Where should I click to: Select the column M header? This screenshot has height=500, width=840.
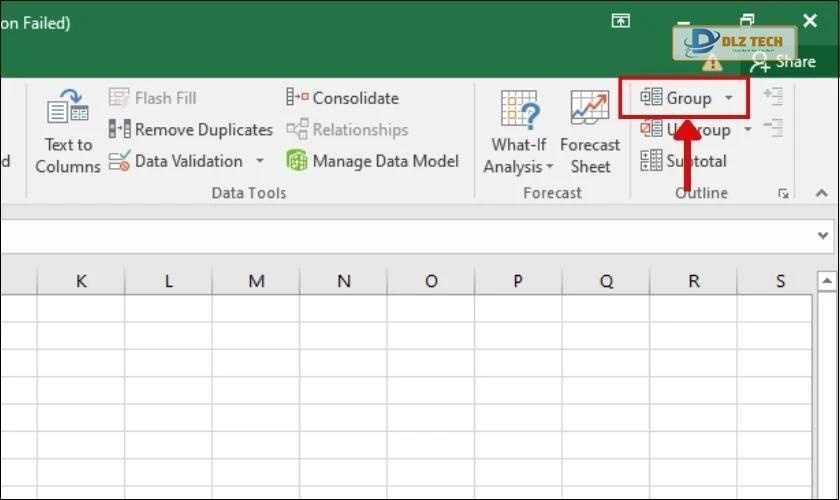(x=256, y=281)
